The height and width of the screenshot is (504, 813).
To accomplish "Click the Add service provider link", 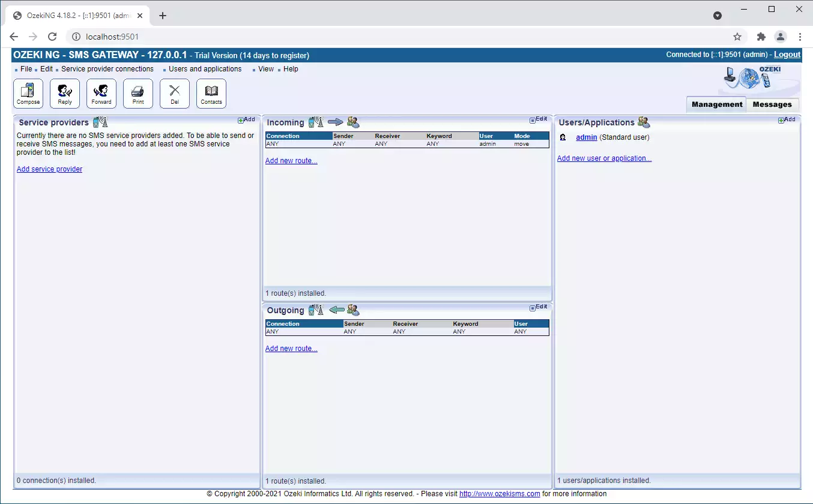I will click(49, 169).
